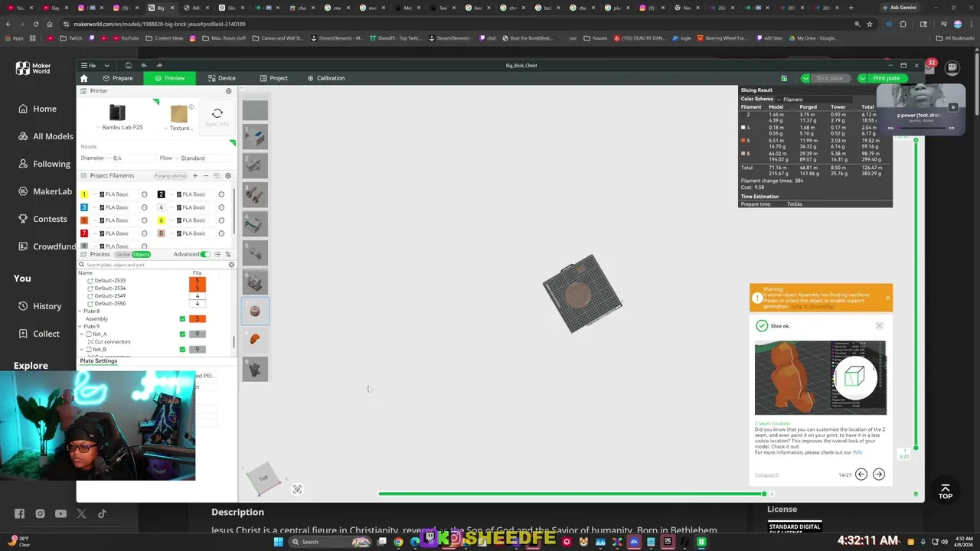Select filament 5 orange color swatch
980x551 pixels.
(84, 220)
